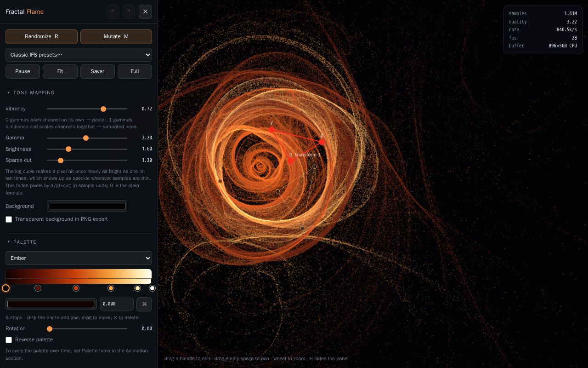588x368 pixels.
Task: Click the 'transform 1' label on canvas
Action: [308, 155]
